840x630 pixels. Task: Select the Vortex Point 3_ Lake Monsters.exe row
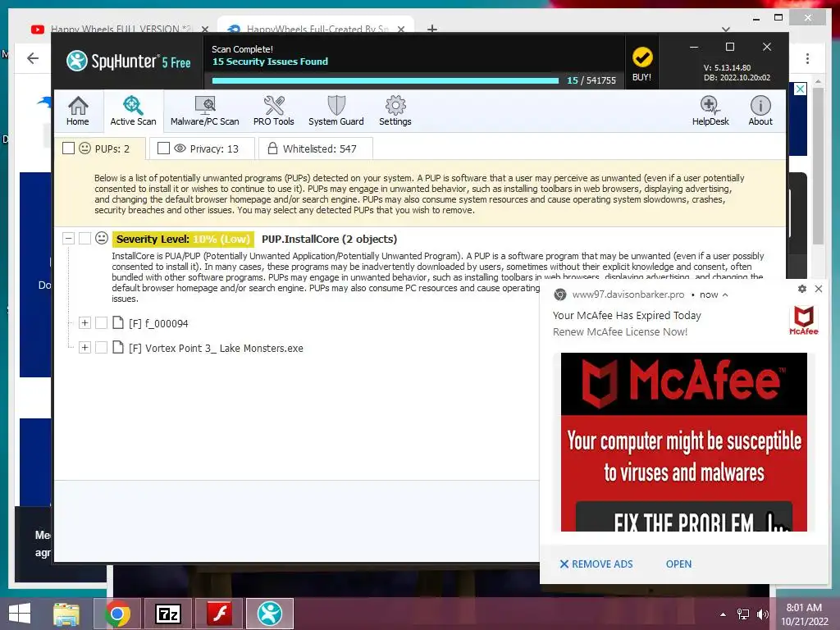tap(216, 348)
